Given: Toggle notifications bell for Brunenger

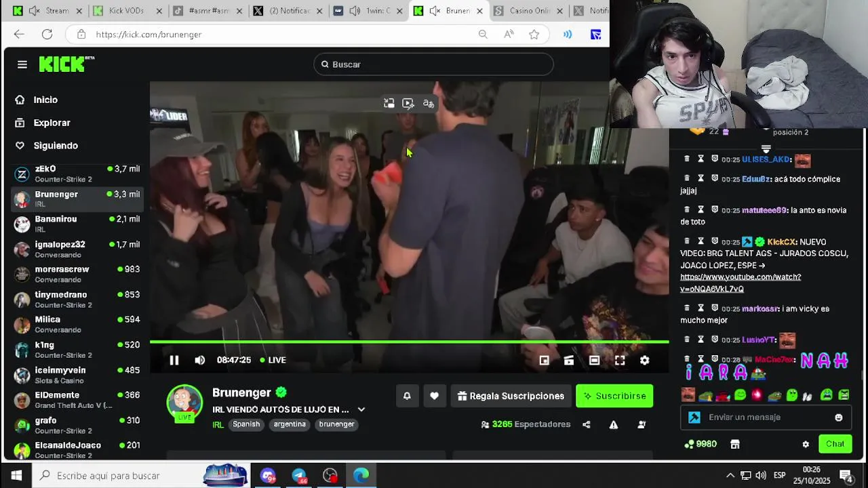Looking at the screenshot, I should 407,396.
